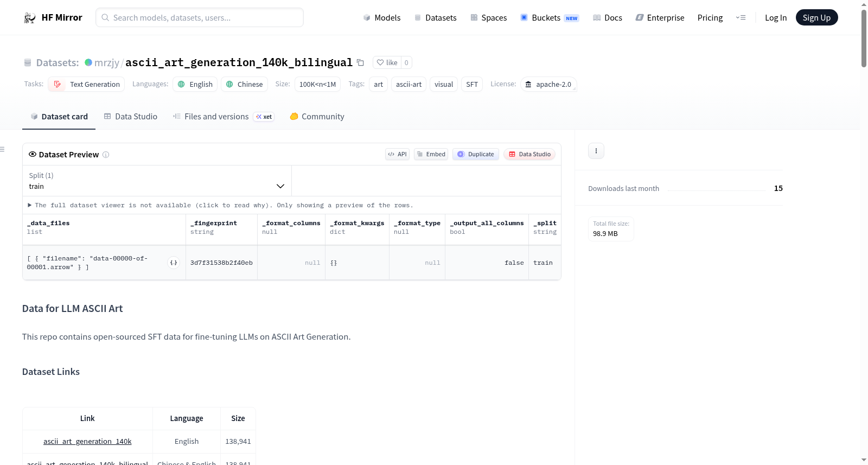Click the 98.9 MB total file size
The image size is (868, 465).
point(605,234)
